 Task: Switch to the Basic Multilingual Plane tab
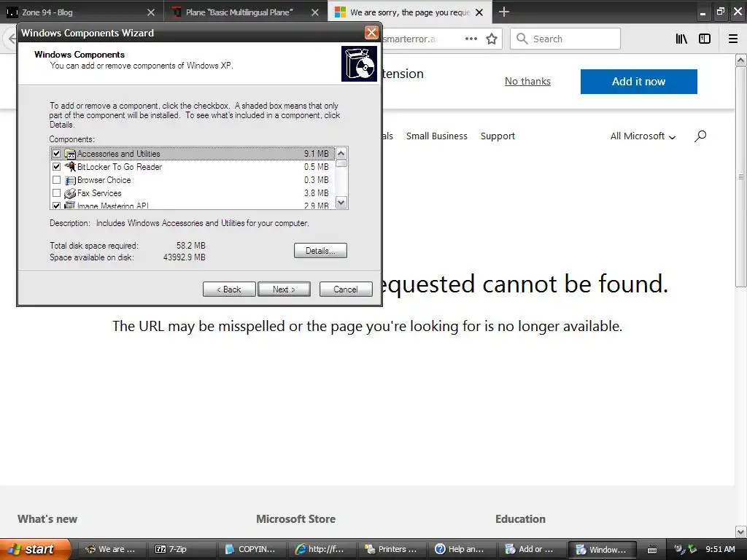click(x=245, y=12)
